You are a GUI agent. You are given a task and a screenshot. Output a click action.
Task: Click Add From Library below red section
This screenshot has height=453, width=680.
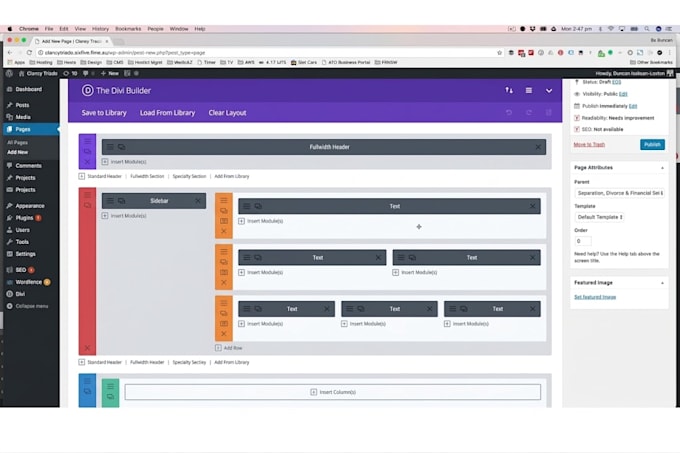[232, 362]
